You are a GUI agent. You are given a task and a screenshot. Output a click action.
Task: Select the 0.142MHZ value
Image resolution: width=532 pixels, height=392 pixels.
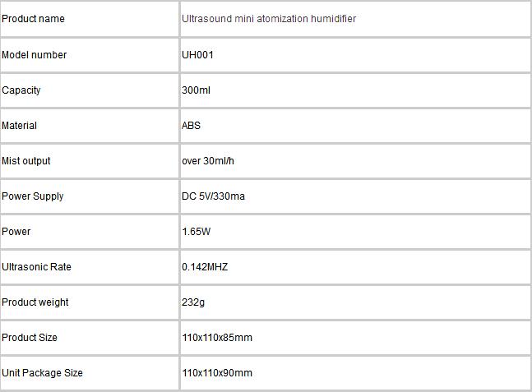click(205, 267)
